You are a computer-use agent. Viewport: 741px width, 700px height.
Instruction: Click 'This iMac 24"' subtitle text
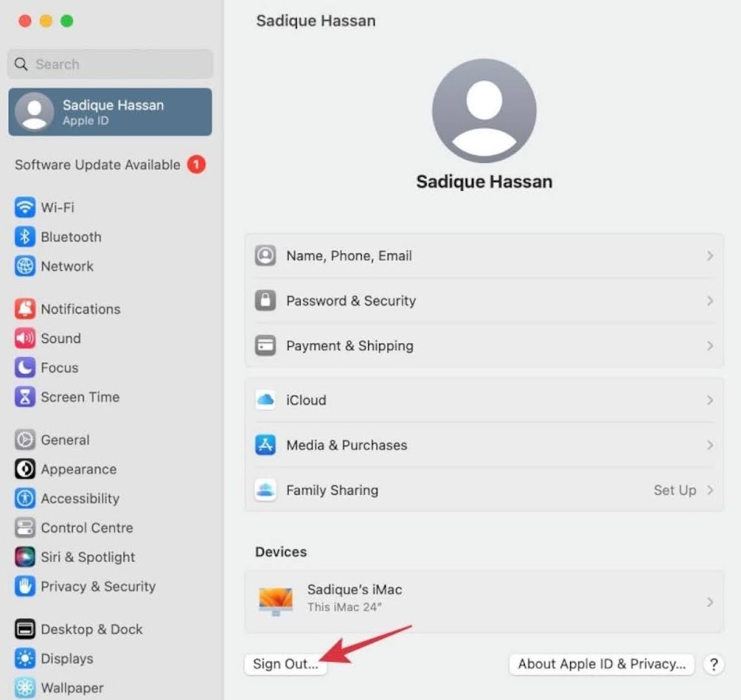coord(344,607)
